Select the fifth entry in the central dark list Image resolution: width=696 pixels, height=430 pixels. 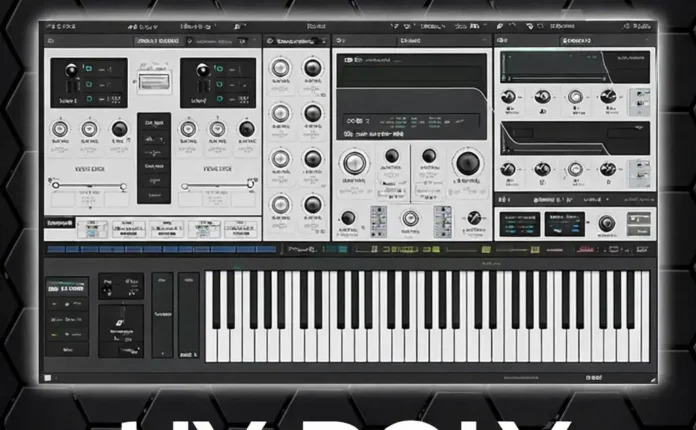pos(154,181)
